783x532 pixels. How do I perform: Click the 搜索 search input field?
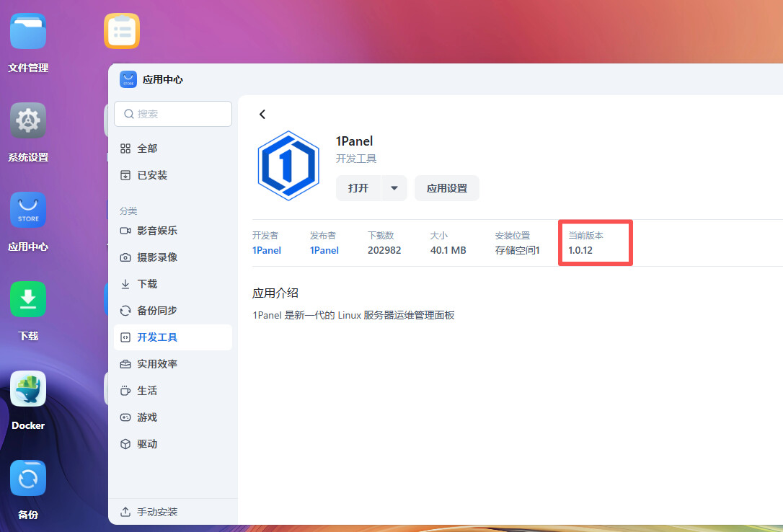coord(173,114)
